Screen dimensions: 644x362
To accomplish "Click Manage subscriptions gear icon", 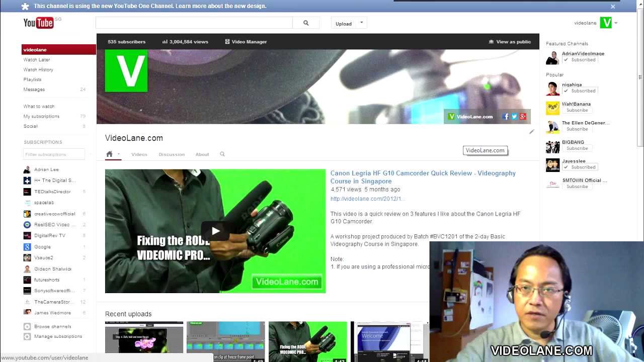I will click(x=27, y=336).
